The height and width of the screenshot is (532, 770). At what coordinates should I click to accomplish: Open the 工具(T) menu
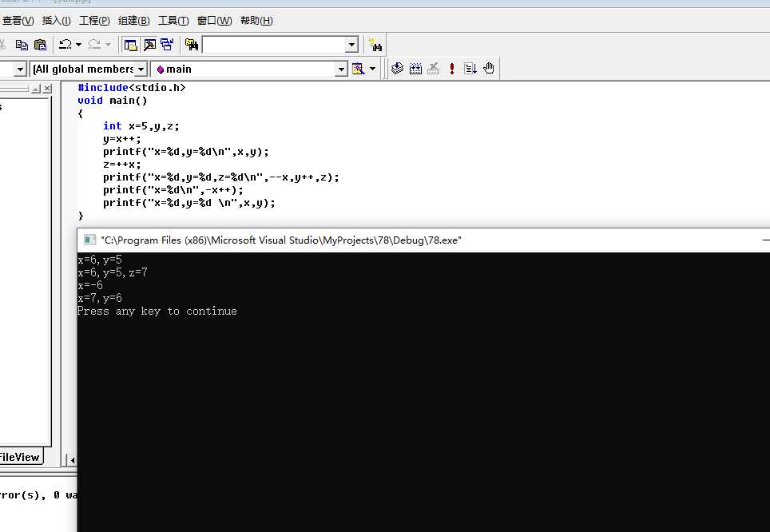point(173,21)
